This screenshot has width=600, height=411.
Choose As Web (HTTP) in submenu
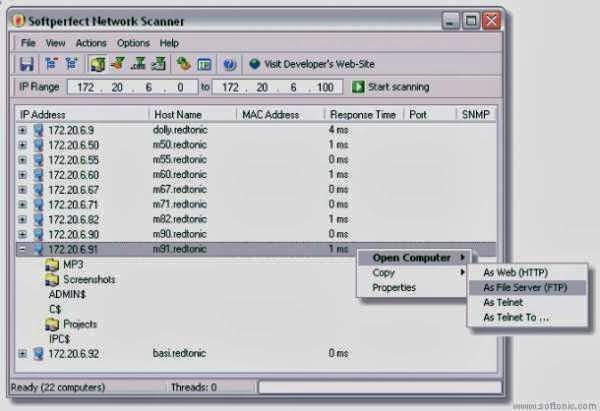pos(527,272)
